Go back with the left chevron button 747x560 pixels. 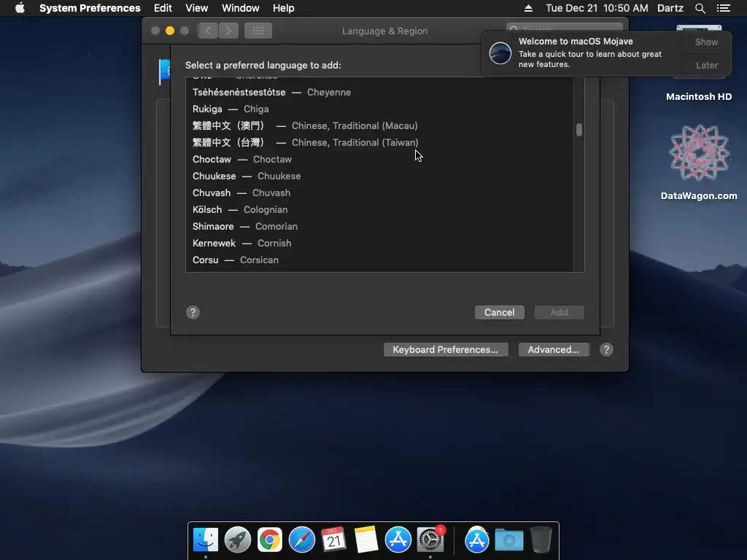click(x=208, y=31)
